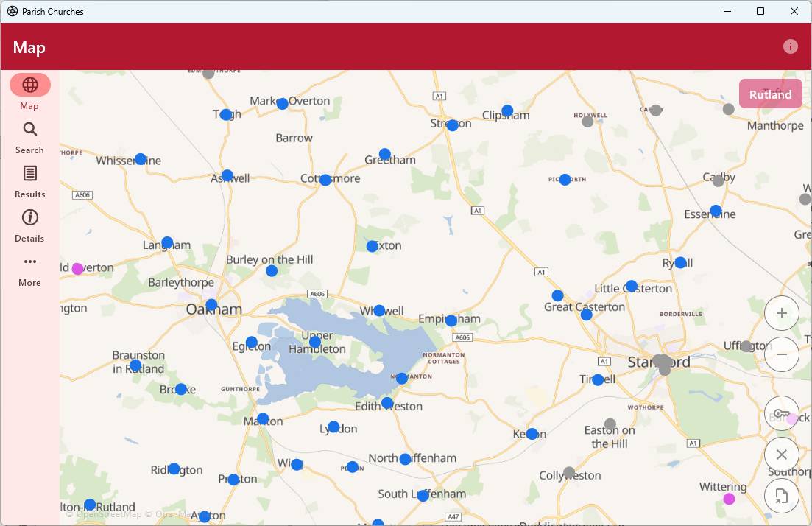Select the Pilton church marker

point(353,467)
